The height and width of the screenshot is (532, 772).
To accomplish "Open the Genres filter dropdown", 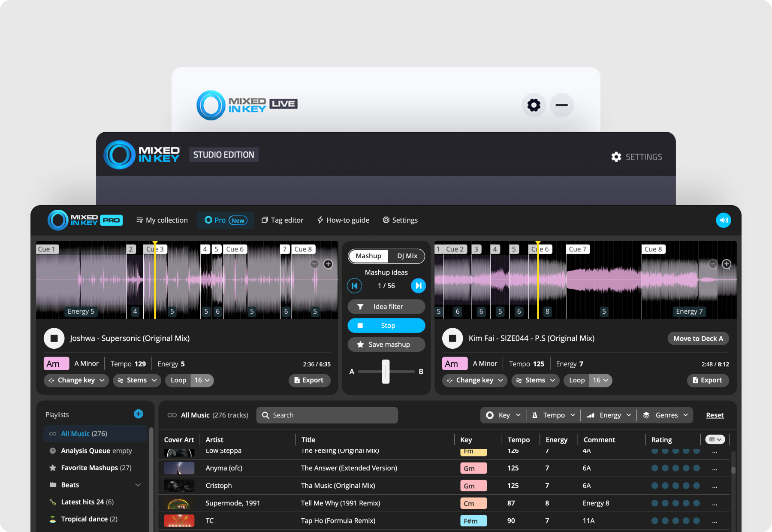I will tap(665, 415).
